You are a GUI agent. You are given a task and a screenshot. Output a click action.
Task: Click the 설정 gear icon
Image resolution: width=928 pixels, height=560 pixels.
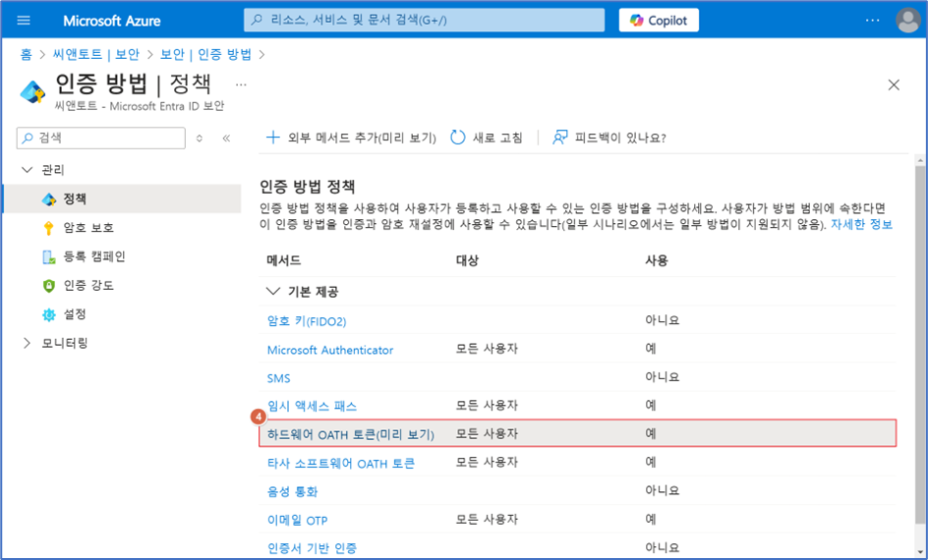tap(48, 314)
